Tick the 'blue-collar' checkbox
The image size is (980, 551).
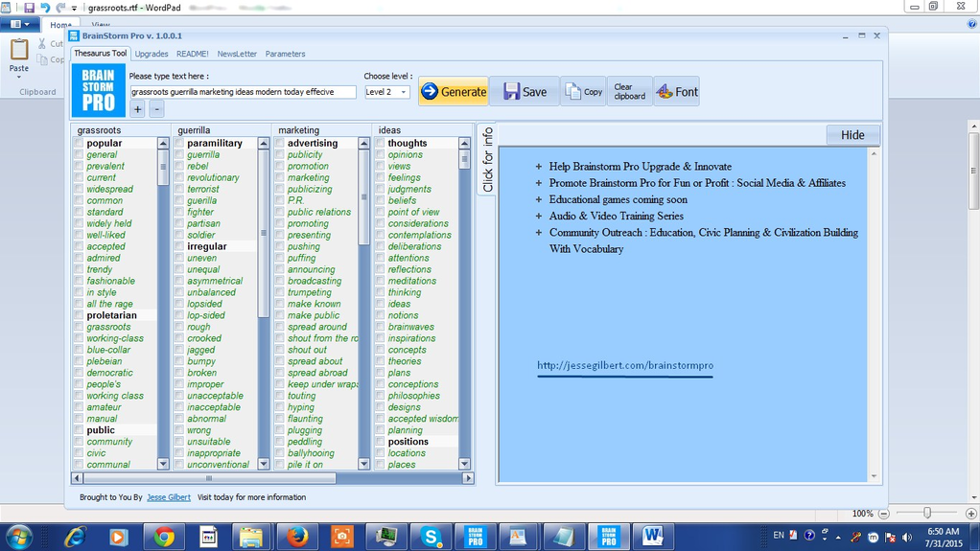(79, 350)
